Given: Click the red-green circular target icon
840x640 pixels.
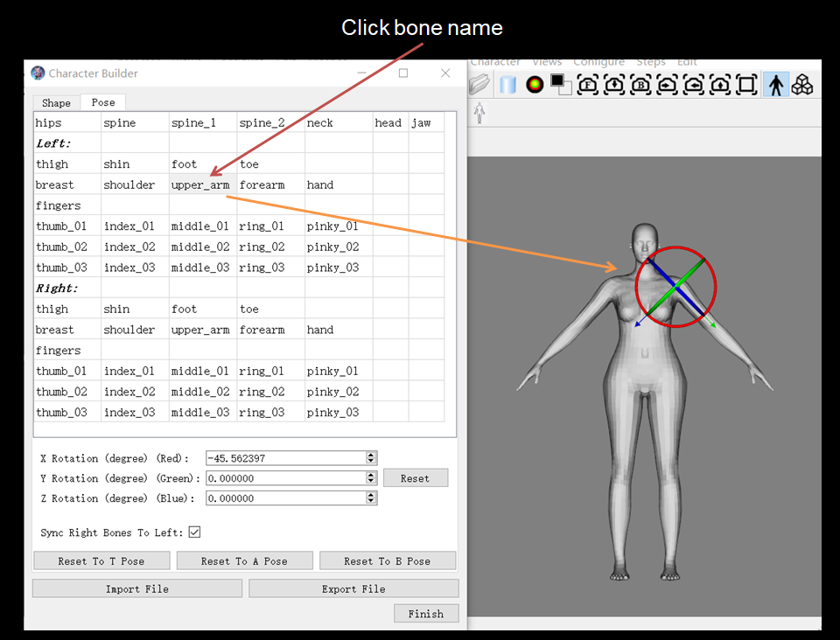Looking at the screenshot, I should click(x=534, y=85).
